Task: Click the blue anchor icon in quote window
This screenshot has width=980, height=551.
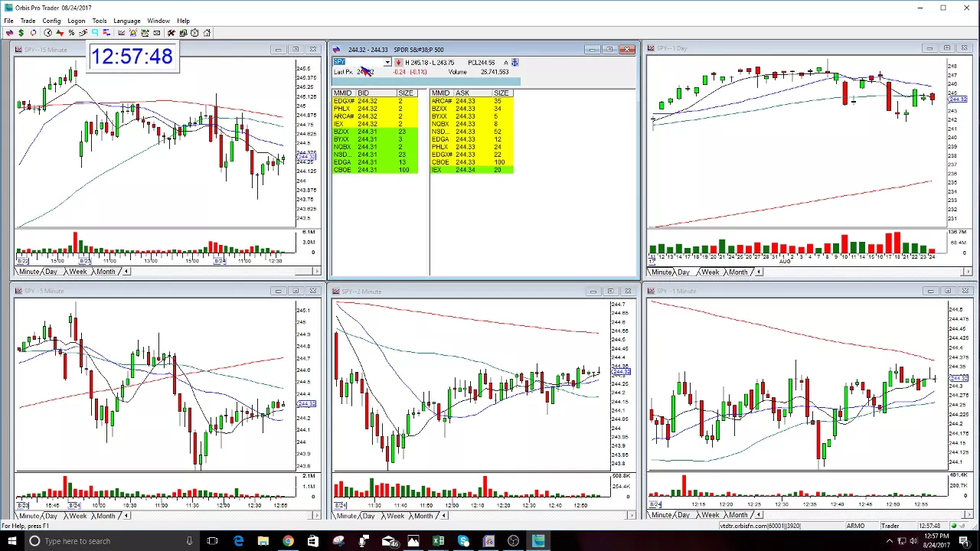Action: [515, 63]
